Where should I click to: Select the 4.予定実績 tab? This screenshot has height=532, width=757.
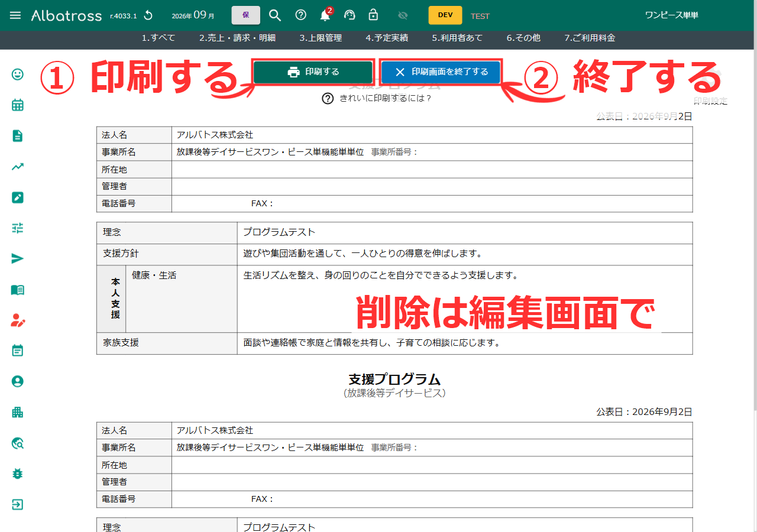(x=387, y=38)
